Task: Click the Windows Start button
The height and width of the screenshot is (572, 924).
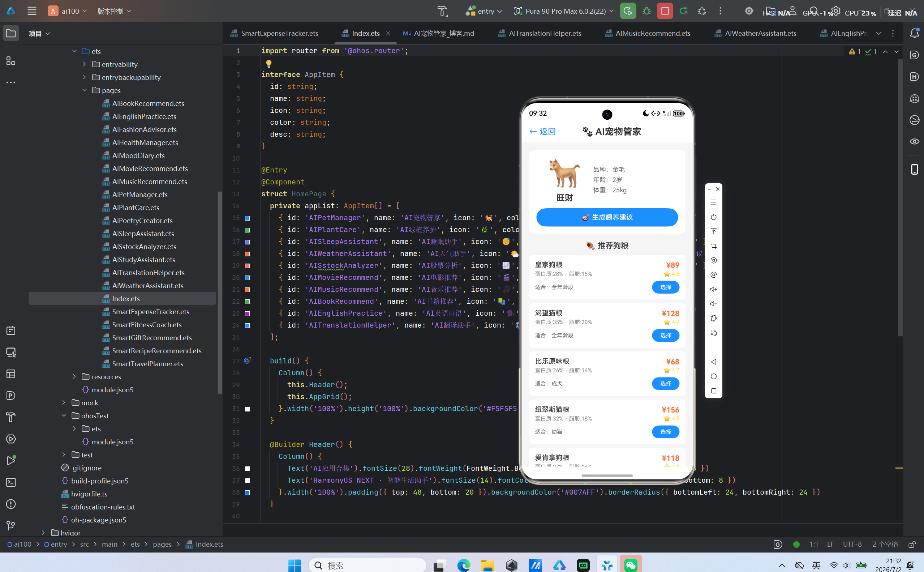Action: [x=294, y=565]
